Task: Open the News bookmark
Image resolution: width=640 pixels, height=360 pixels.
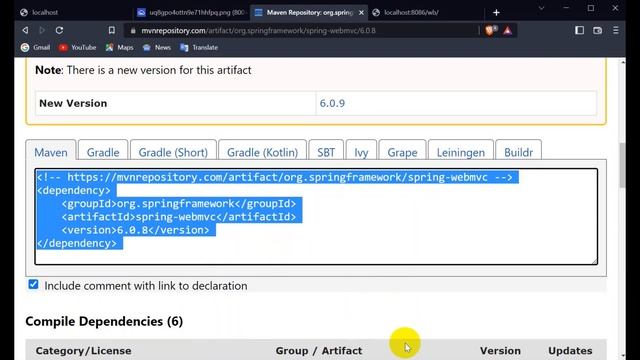Action: click(157, 47)
